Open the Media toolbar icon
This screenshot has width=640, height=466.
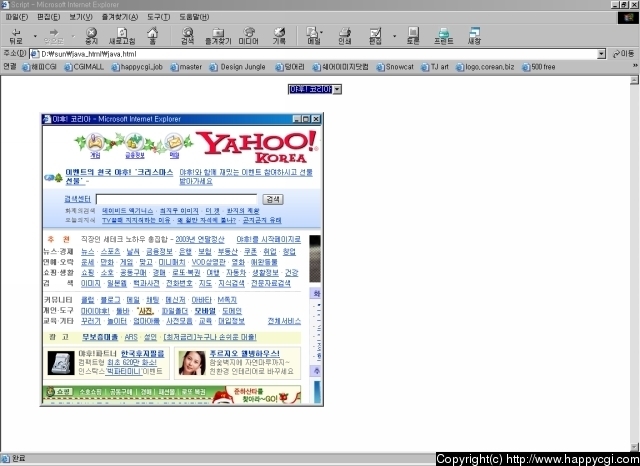[x=249, y=36]
